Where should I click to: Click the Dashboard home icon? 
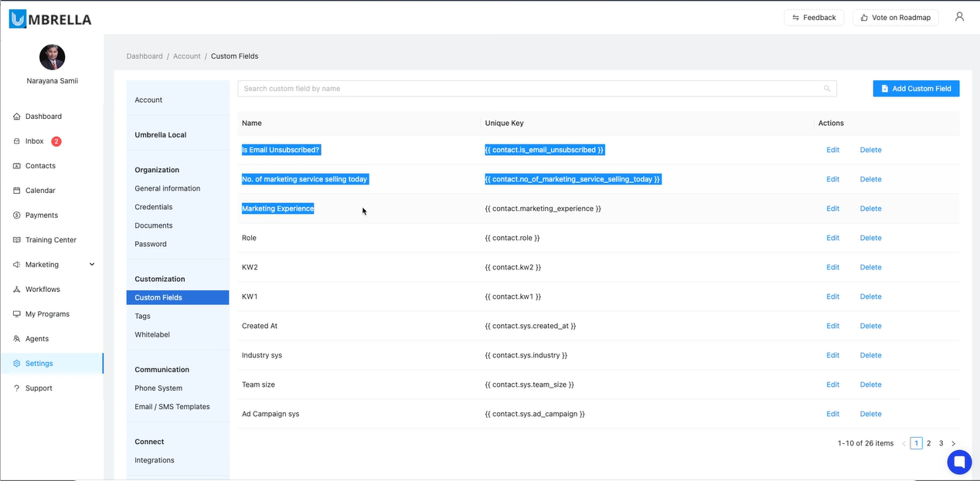coord(17,117)
